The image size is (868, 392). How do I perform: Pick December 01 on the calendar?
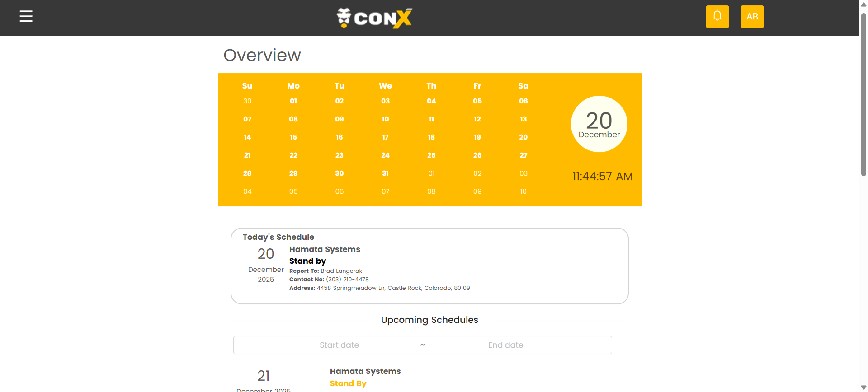pyautogui.click(x=293, y=101)
